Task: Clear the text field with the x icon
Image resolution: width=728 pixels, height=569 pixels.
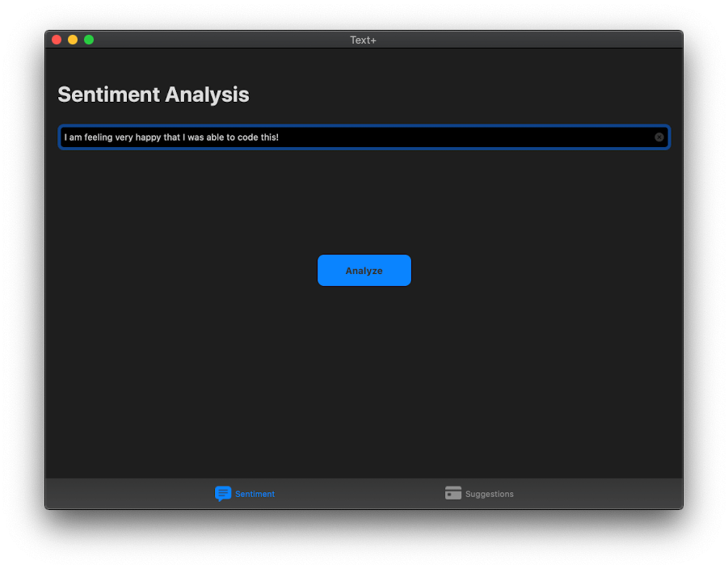Action: [659, 137]
